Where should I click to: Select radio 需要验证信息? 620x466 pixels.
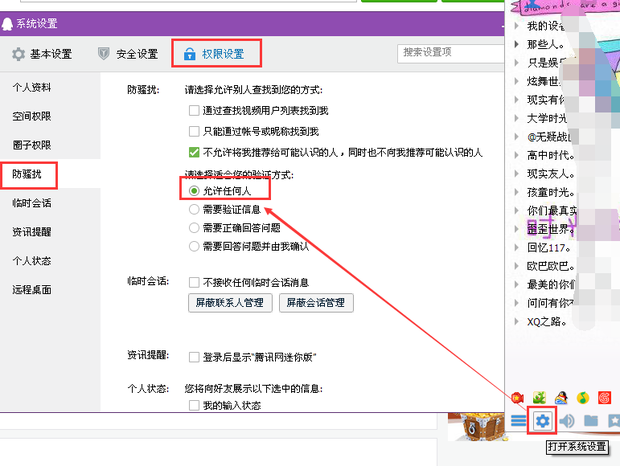pyautogui.click(x=194, y=209)
